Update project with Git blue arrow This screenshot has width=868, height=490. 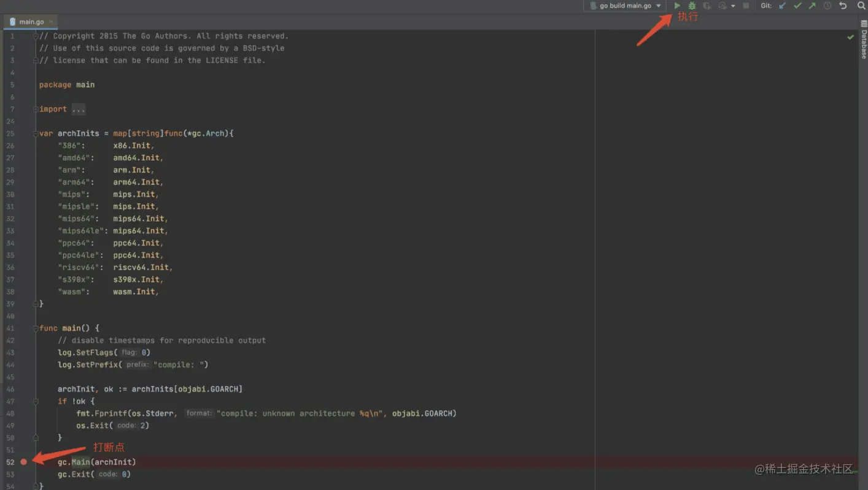[783, 6]
